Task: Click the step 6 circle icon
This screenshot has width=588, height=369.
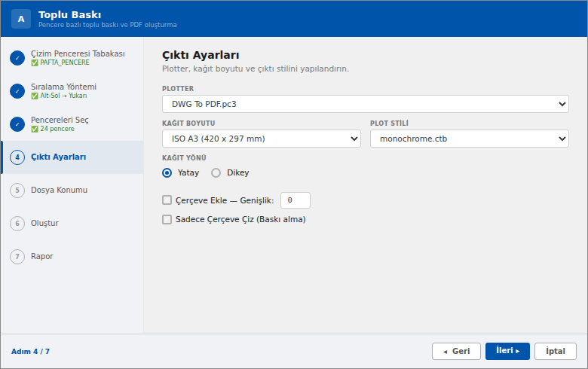Action: coord(17,223)
